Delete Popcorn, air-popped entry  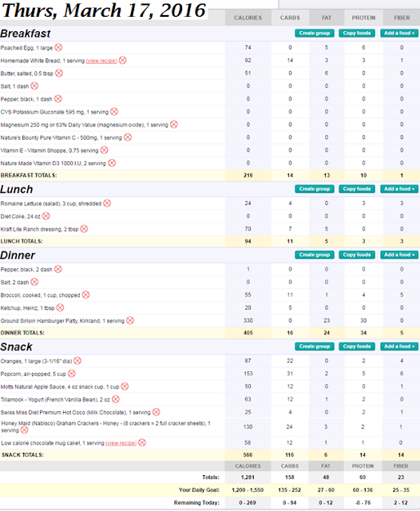coord(72,374)
